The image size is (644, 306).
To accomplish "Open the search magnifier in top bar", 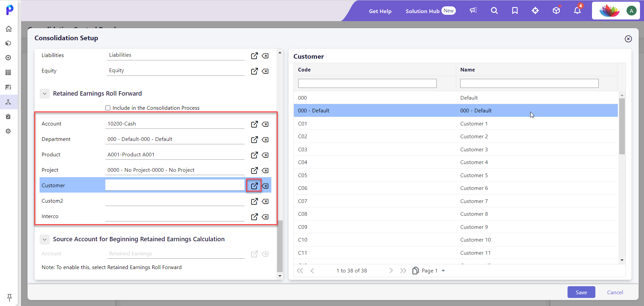I will (494, 11).
